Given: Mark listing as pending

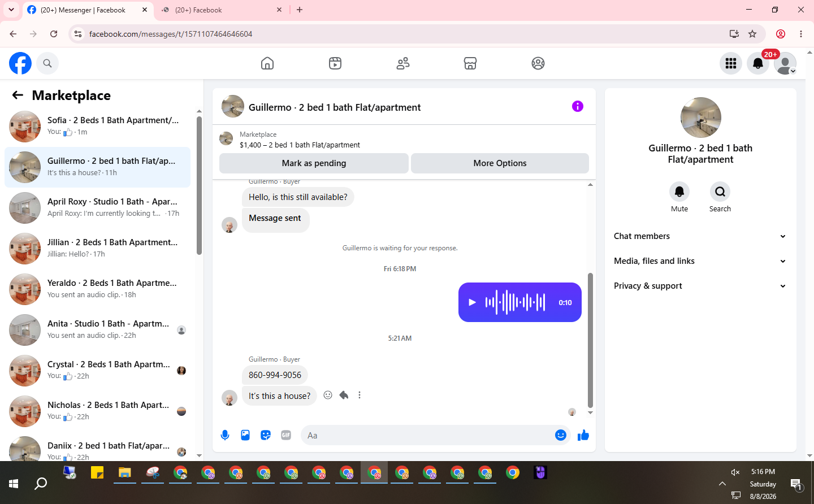Looking at the screenshot, I should coord(314,163).
